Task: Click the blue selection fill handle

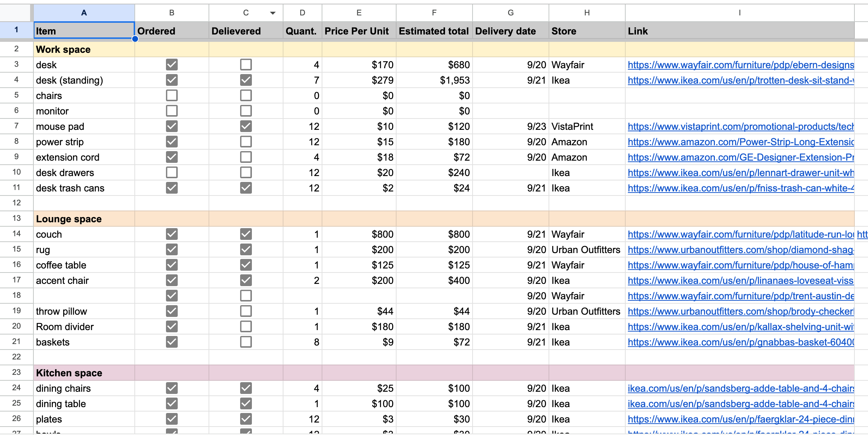Action: (x=135, y=39)
